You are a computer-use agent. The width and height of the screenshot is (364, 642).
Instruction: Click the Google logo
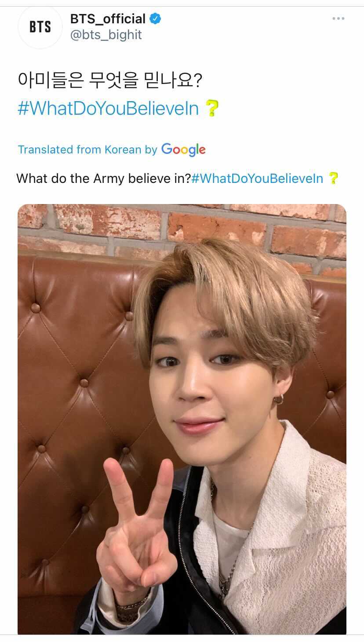[183, 150]
